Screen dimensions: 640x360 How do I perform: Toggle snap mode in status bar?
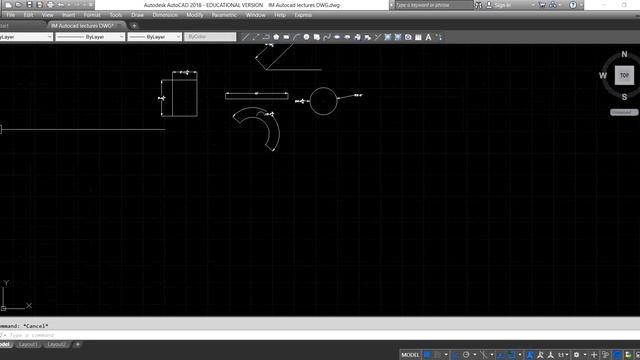[438, 355]
